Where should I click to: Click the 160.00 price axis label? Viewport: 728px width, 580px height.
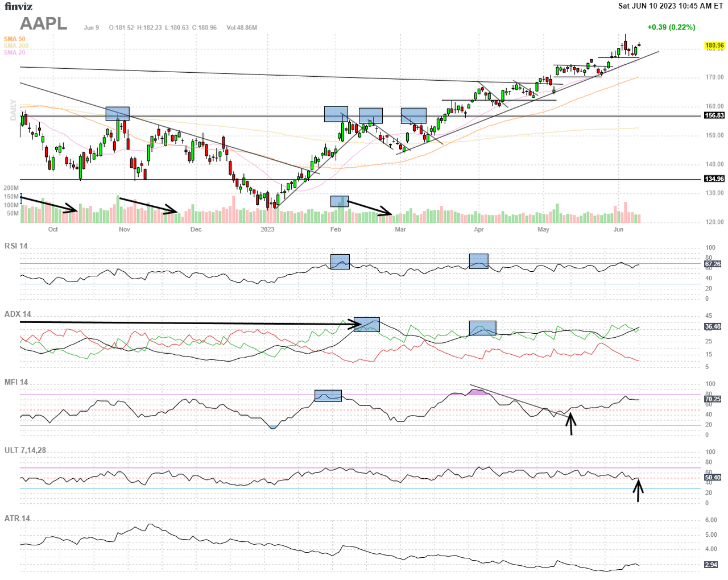point(715,106)
